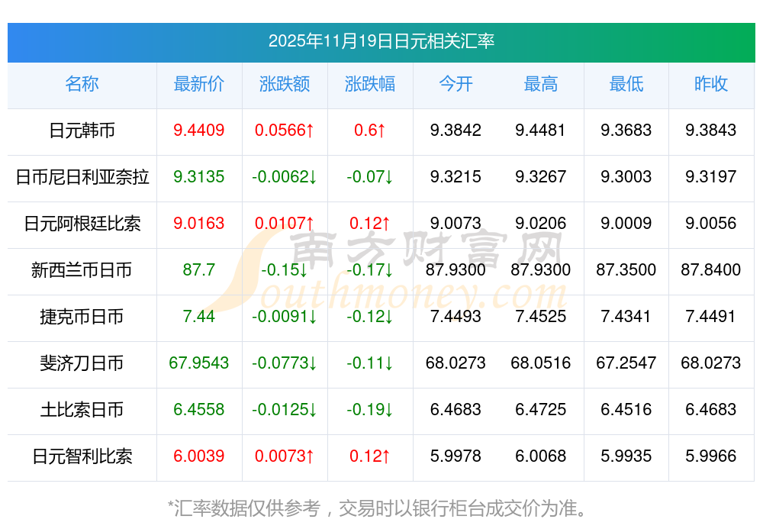
Task: Click the 名称 column header
Action: 82,84
